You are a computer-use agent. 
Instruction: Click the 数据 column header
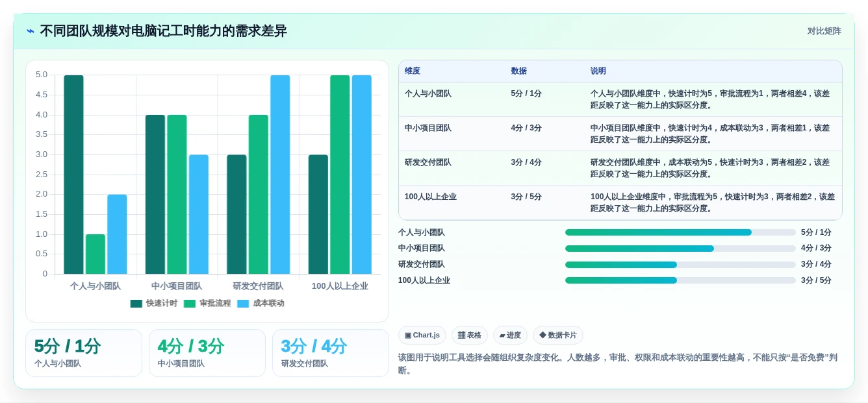519,71
